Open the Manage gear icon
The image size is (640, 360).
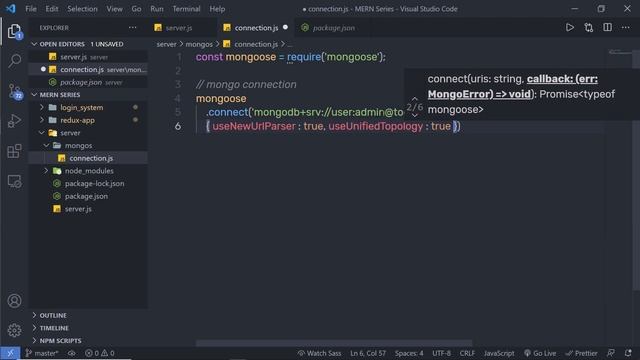(x=14, y=330)
